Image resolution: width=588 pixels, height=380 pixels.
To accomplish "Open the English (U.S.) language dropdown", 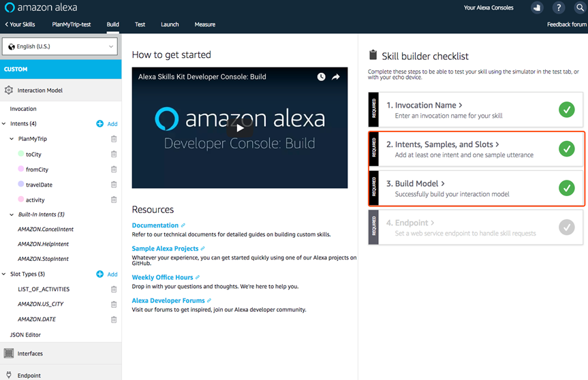I will [60, 46].
